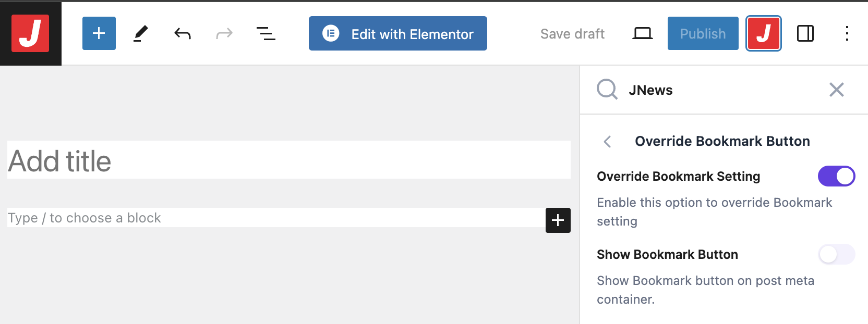Click the Save draft link
The height and width of the screenshot is (324, 868).
[x=572, y=34]
